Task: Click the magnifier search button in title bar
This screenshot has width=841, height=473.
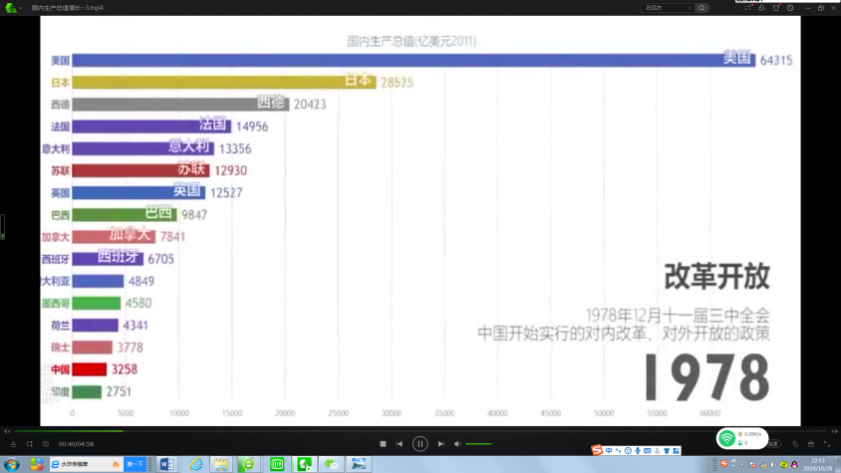Action: (702, 8)
